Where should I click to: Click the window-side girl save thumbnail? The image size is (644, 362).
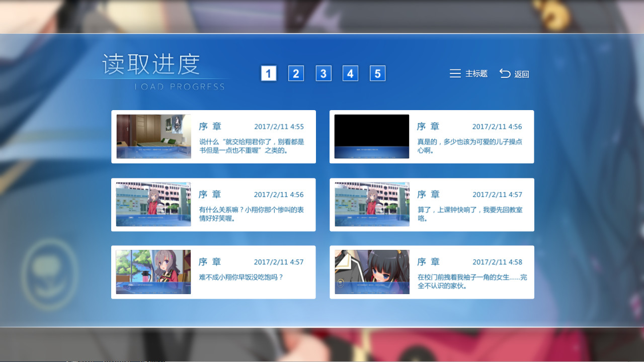click(x=153, y=272)
